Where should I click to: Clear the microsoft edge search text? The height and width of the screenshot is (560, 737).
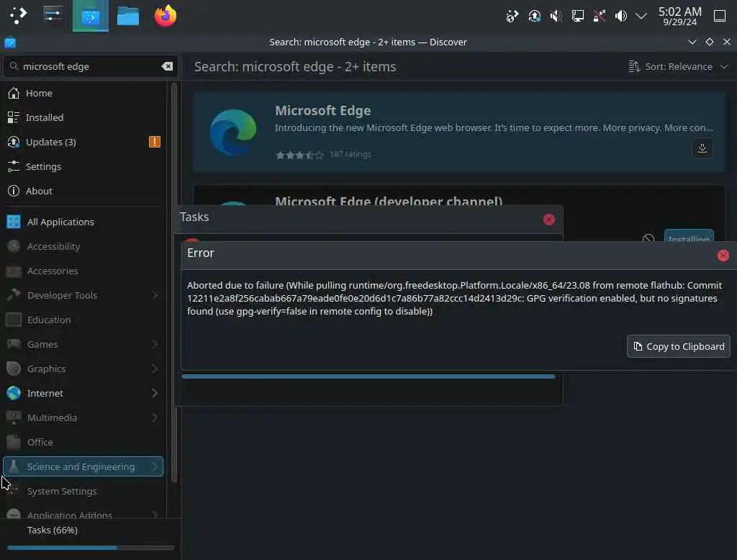(x=167, y=66)
